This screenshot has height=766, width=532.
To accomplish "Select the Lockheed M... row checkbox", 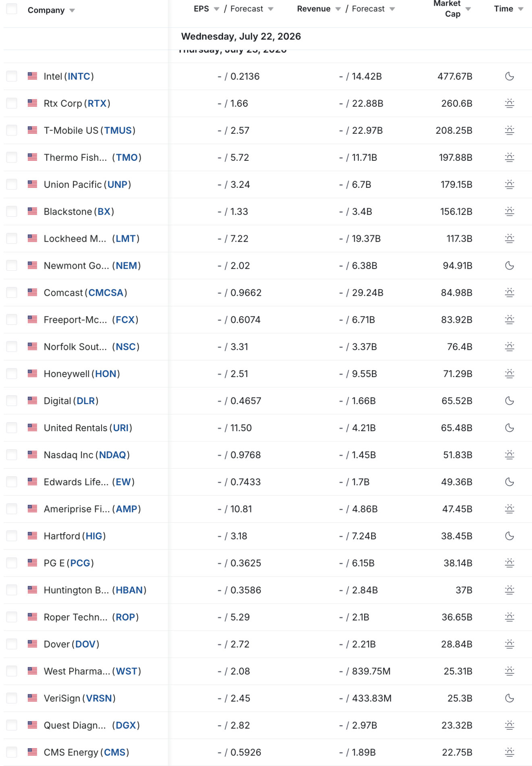I will coord(12,239).
